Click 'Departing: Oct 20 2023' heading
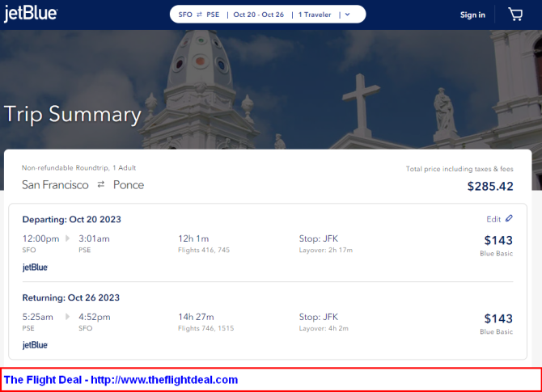The width and height of the screenshot is (542, 392). click(71, 219)
